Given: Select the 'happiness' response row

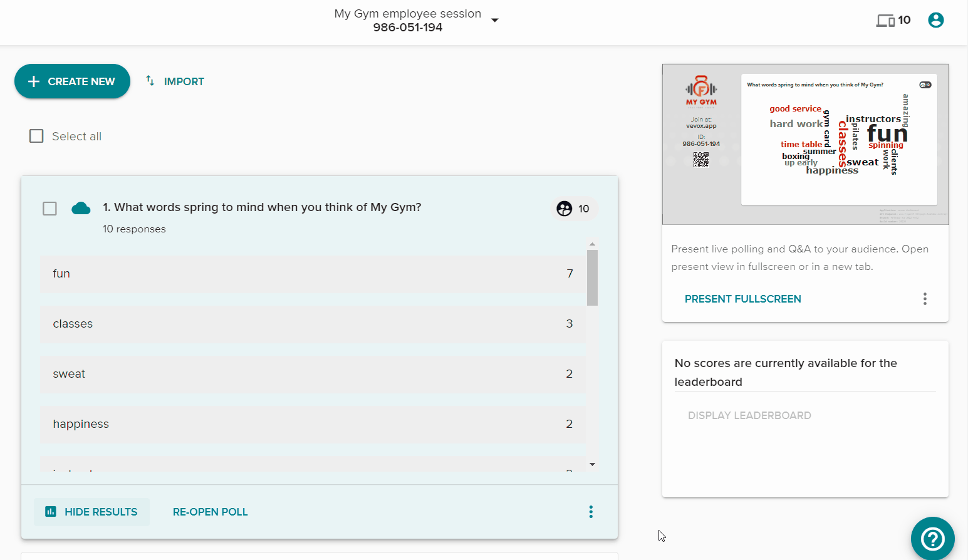Looking at the screenshot, I should 313,424.
